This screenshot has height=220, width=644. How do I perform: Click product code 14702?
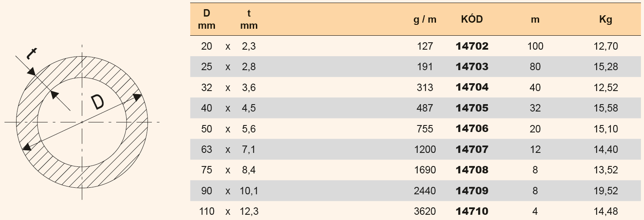click(x=472, y=46)
